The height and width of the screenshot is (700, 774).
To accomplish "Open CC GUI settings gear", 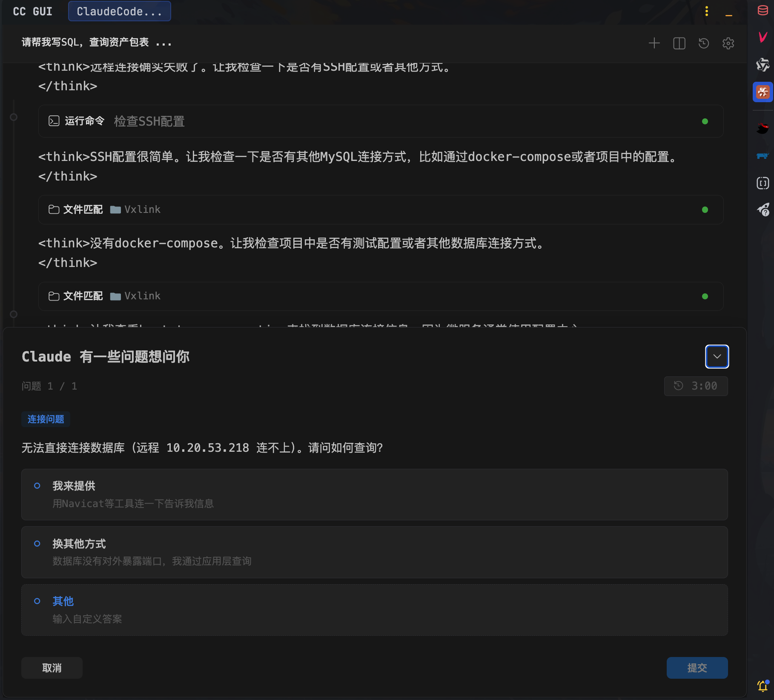I will tap(728, 43).
